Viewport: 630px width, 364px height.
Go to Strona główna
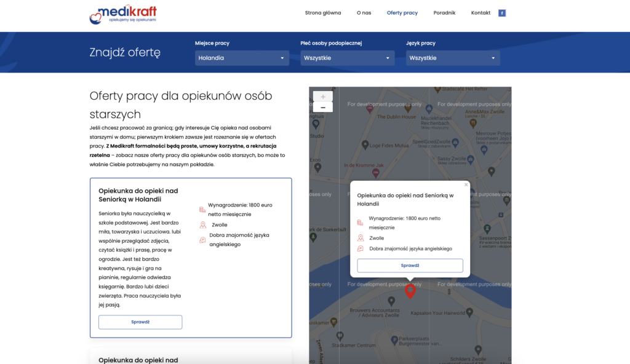click(x=323, y=13)
